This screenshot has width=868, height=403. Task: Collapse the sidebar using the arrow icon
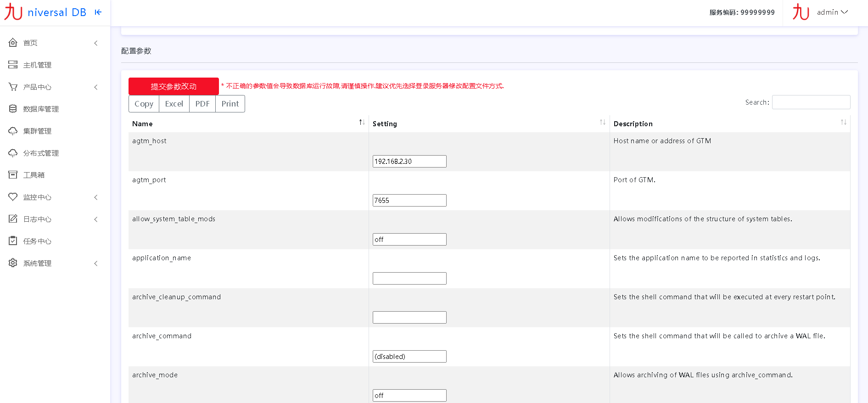click(98, 12)
